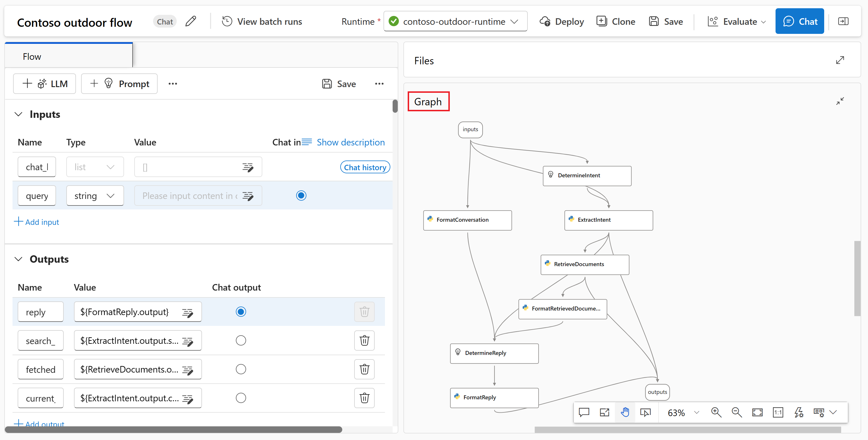Set fetched as the chat output
Image resolution: width=868 pixels, height=440 pixels.
241,369
